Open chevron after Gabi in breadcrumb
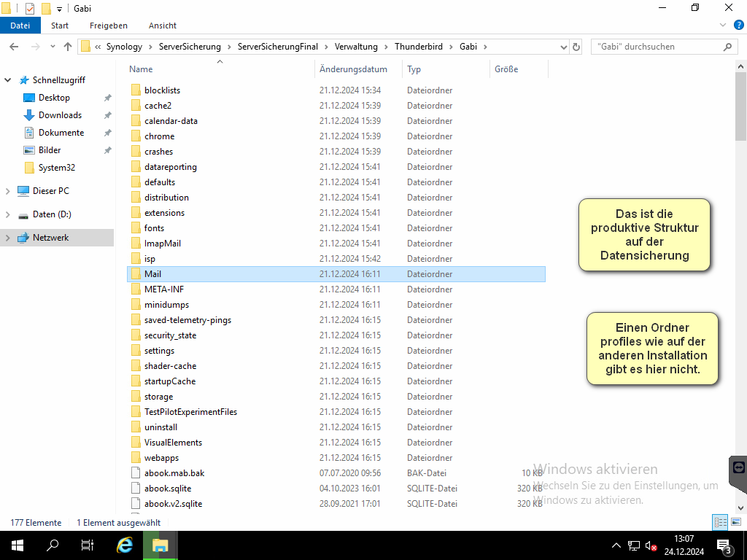The image size is (747, 560). coord(485,47)
